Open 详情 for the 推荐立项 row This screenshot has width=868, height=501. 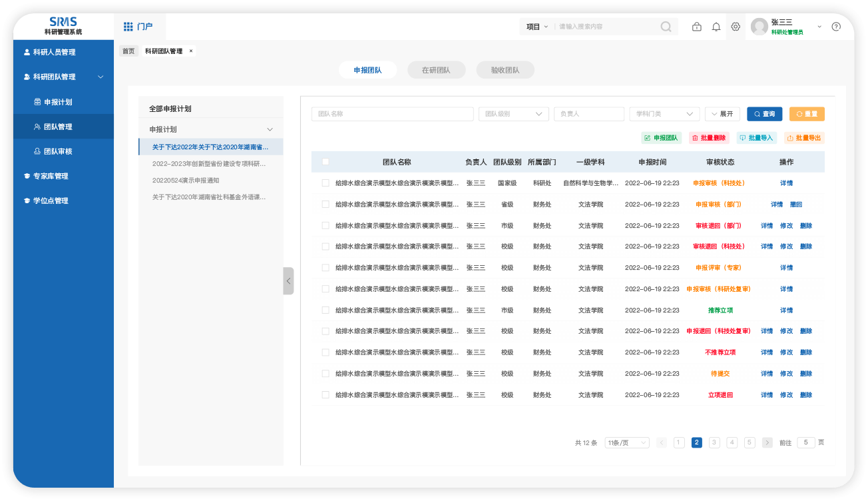tap(786, 310)
